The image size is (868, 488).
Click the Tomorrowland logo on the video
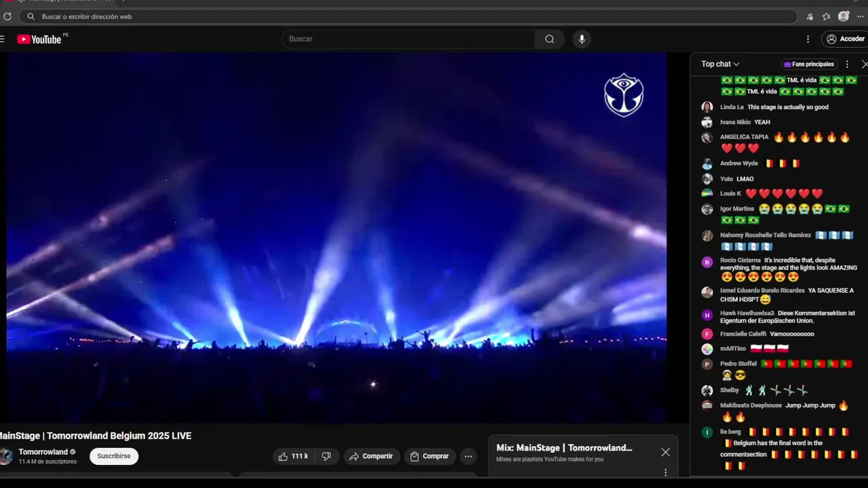(x=624, y=95)
